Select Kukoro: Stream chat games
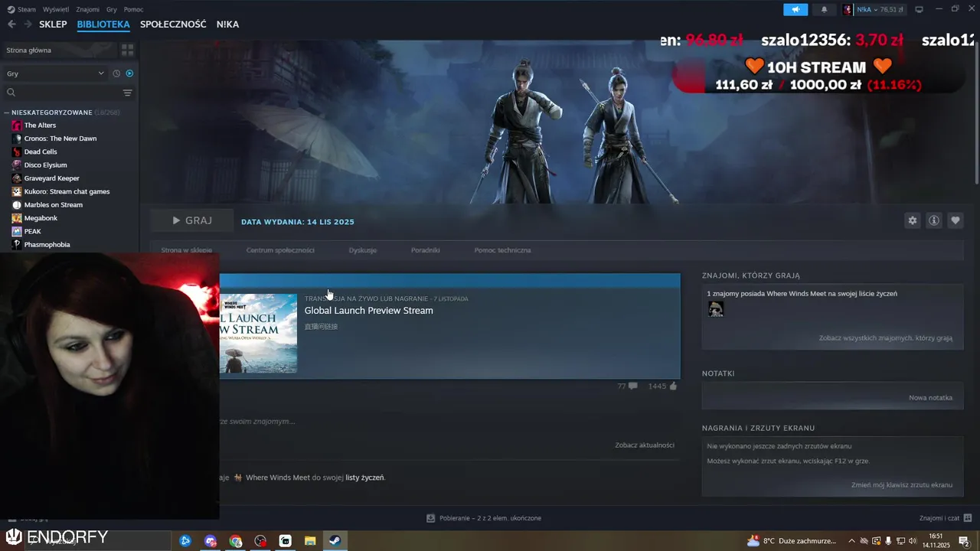Viewport: 980px width, 551px height. [67, 191]
